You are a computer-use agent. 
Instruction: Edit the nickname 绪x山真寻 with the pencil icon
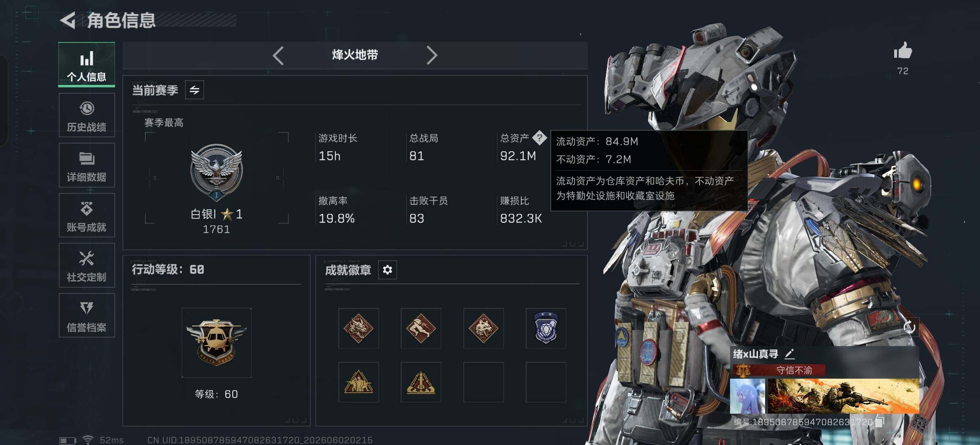(789, 354)
